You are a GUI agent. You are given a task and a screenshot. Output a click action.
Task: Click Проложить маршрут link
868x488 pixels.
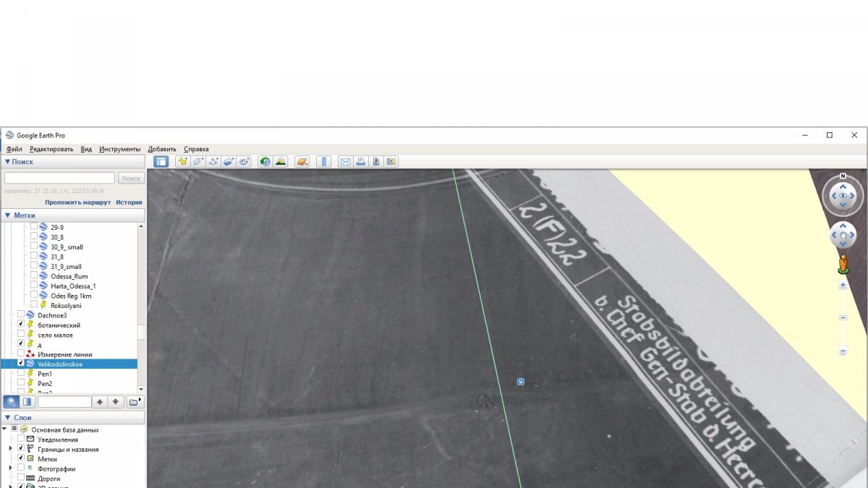(x=77, y=202)
